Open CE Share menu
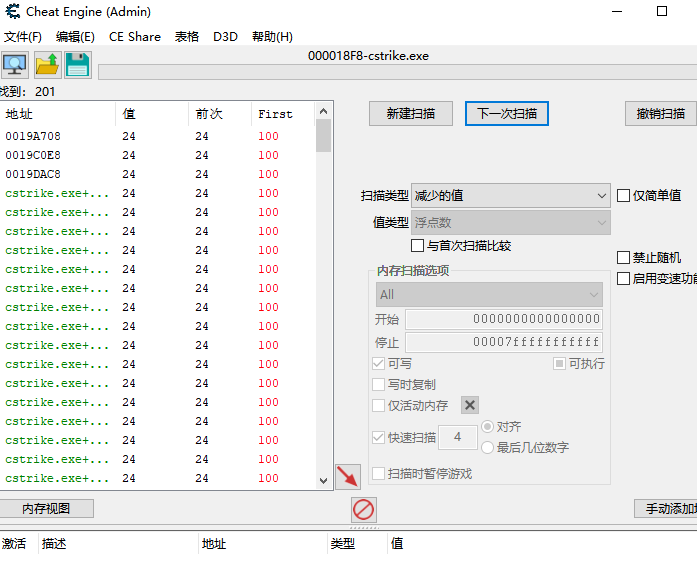 click(135, 36)
